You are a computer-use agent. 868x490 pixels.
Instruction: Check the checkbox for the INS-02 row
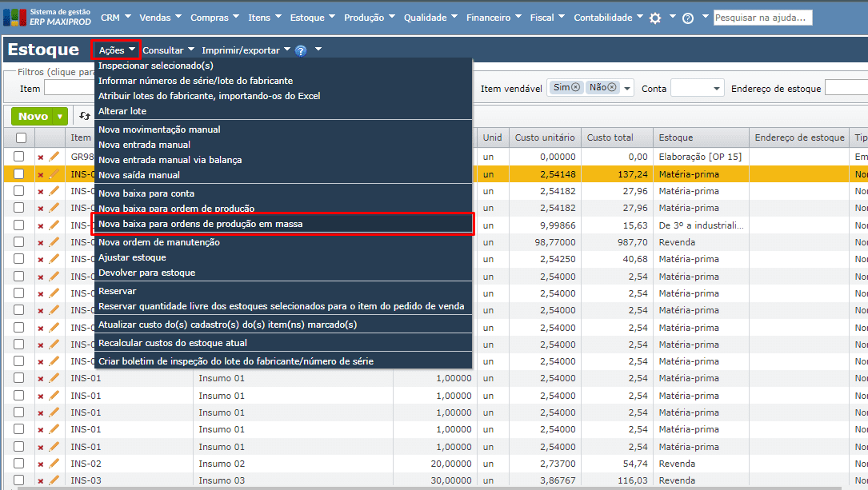[19, 464]
